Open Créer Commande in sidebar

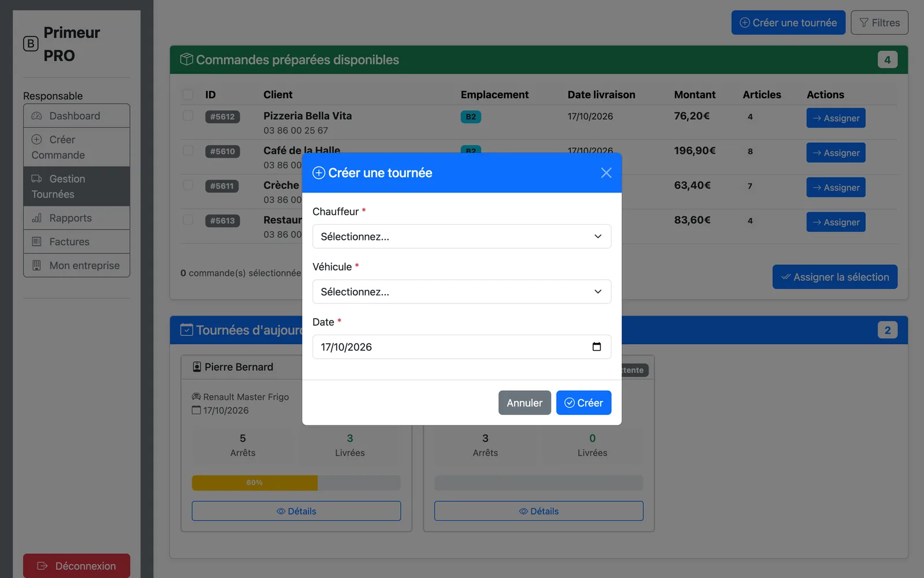pos(76,147)
